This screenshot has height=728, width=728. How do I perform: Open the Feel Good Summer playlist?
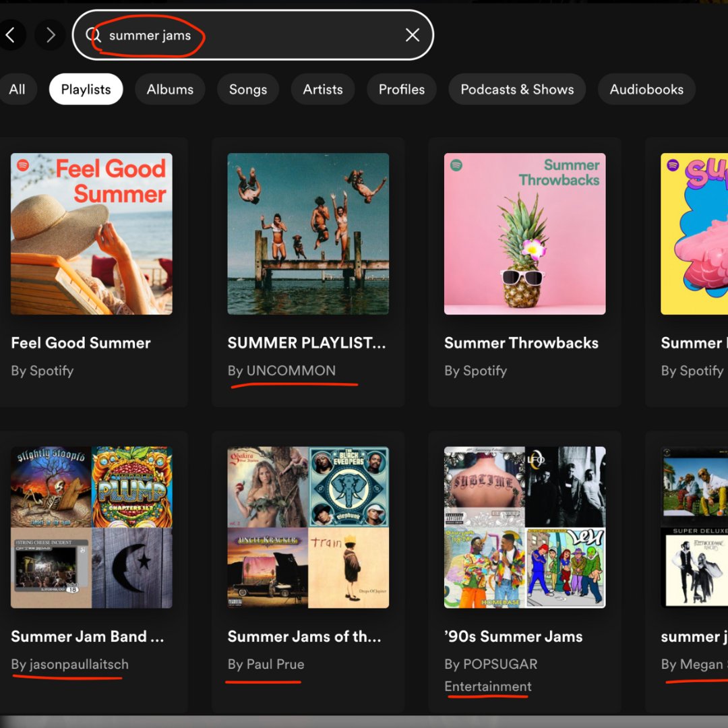pos(91,234)
